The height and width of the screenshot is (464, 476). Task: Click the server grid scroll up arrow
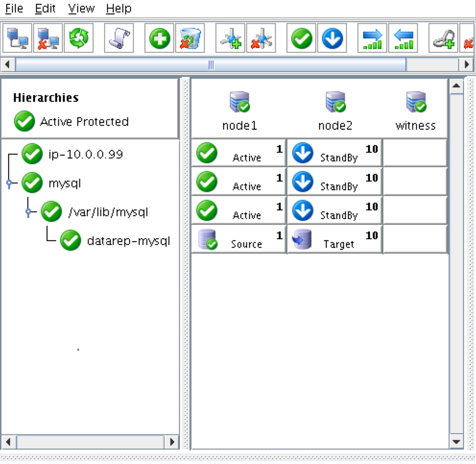click(x=456, y=86)
